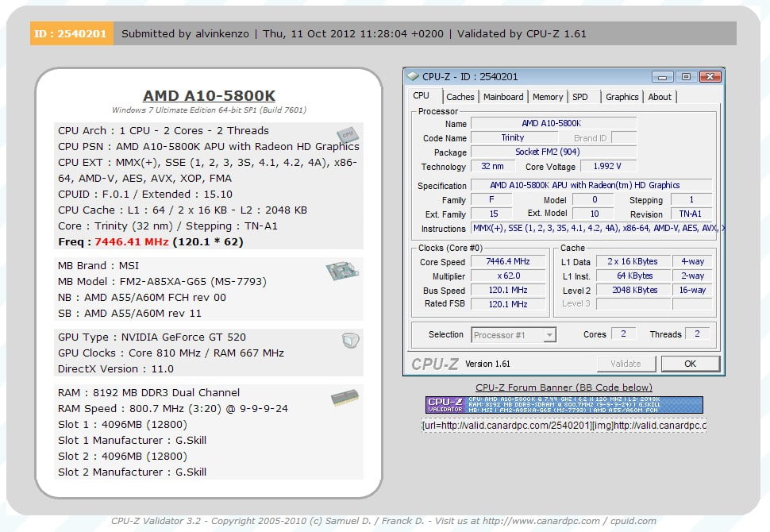Click the Core Speed 7446.4 MHz field
This screenshot has height=532, width=770.
[508, 262]
